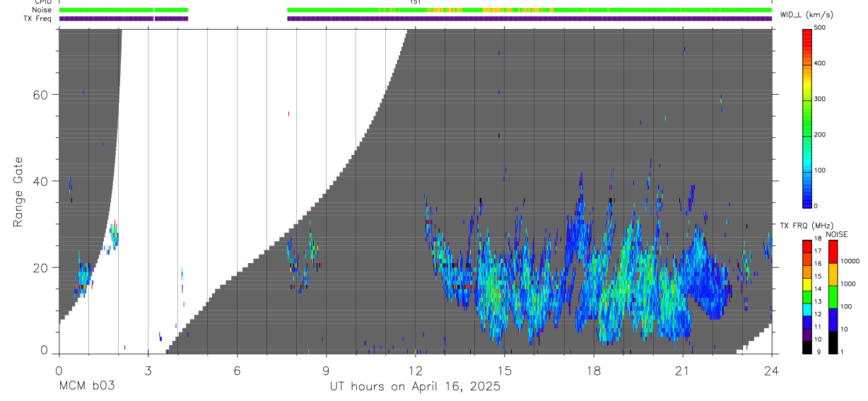Click the x-axis tick label '24'
Image resolution: width=868 pixels, height=401 pixels.
[x=772, y=370]
